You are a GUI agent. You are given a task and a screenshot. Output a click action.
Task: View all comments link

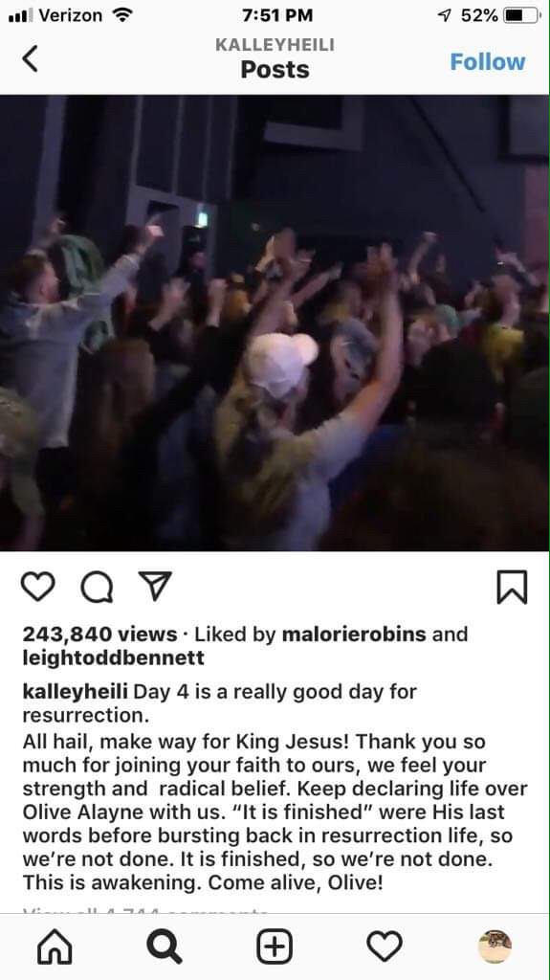click(145, 911)
